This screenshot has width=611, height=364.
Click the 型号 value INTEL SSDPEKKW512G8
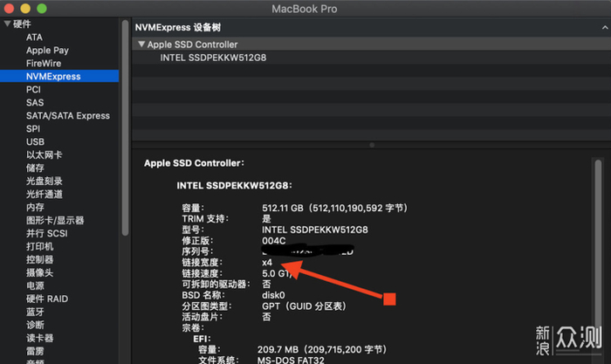coord(315,230)
